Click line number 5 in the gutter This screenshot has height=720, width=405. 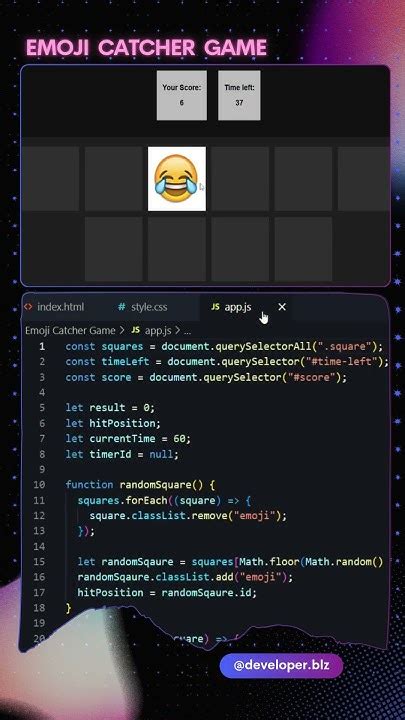[42, 407]
